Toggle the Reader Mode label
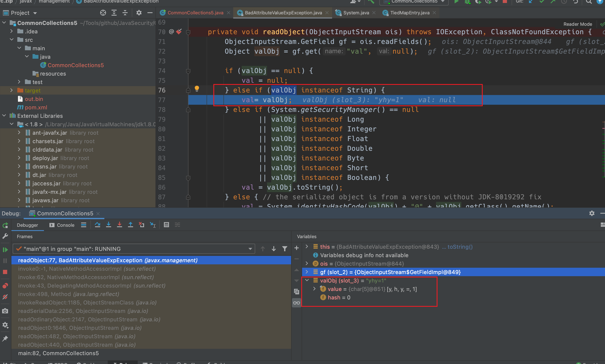The image size is (605, 364). [x=578, y=24]
